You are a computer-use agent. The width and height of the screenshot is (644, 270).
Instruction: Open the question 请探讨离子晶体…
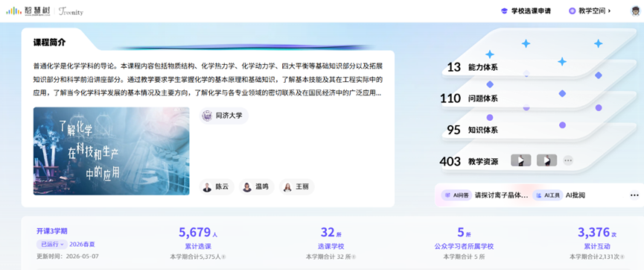tap(502, 195)
